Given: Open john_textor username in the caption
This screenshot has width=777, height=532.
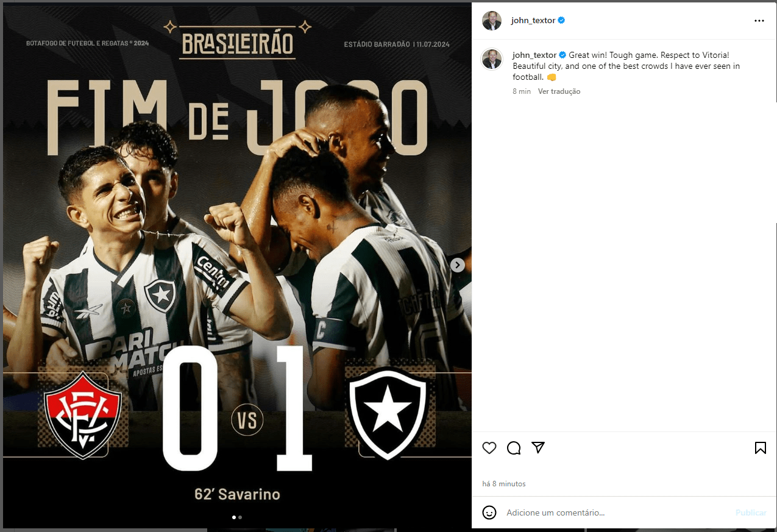Looking at the screenshot, I should 534,55.
